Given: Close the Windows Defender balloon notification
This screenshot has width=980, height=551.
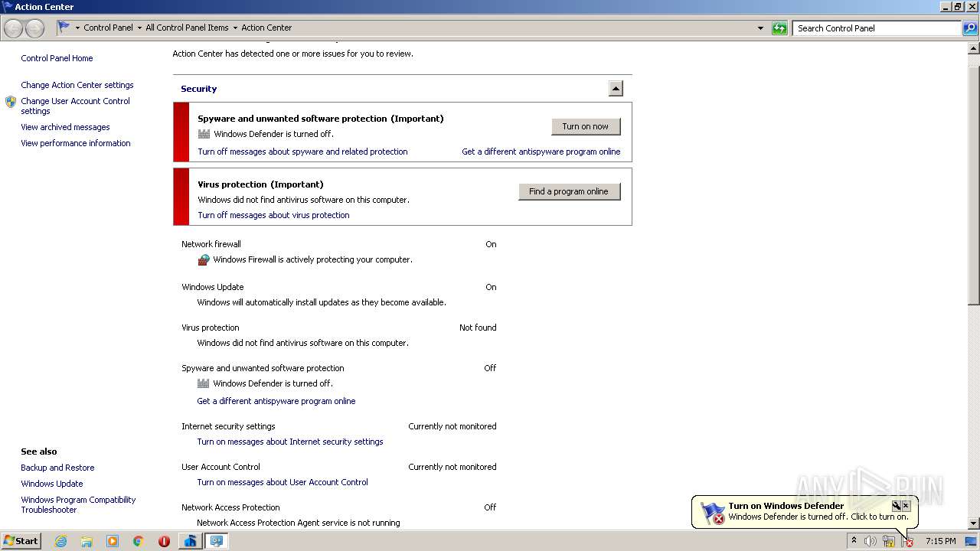Looking at the screenshot, I should pyautogui.click(x=906, y=506).
